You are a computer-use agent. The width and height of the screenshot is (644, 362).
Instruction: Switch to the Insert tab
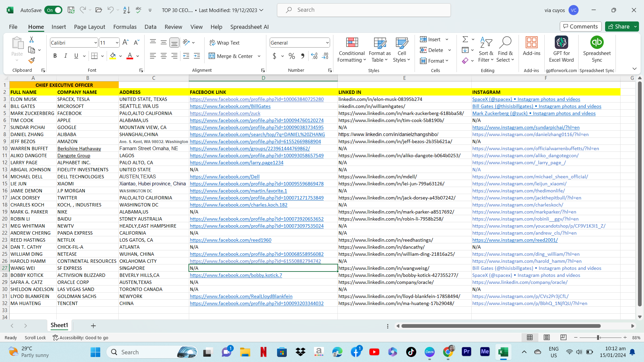tap(59, 27)
